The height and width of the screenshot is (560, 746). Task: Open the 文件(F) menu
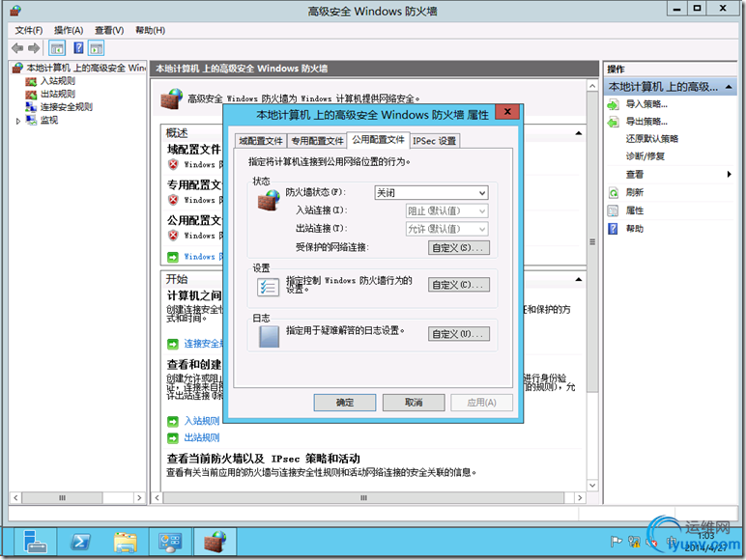[29, 31]
